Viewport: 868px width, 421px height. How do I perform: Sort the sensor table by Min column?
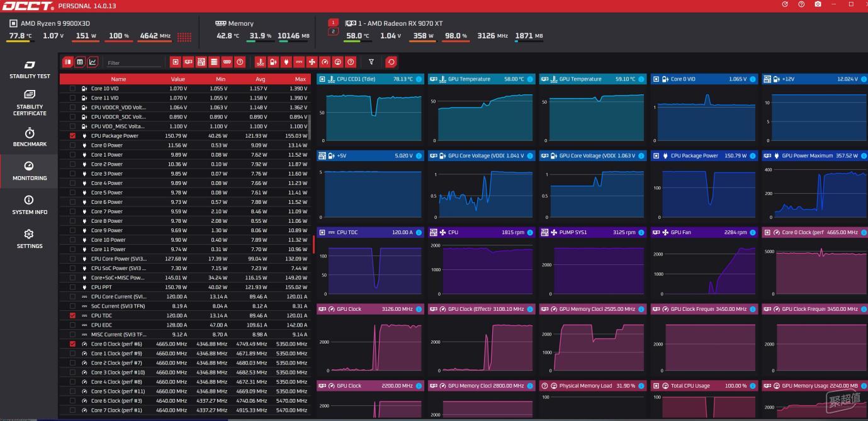tap(221, 79)
